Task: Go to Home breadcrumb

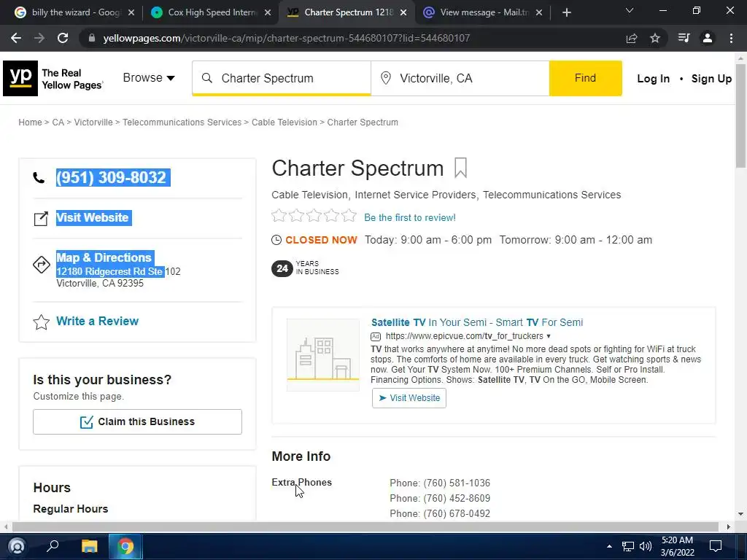Action: (x=30, y=122)
